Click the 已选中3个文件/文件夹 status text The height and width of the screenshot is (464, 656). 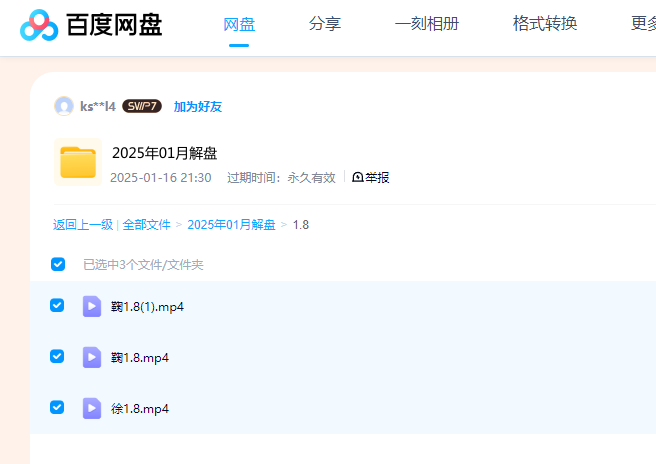click(x=143, y=264)
